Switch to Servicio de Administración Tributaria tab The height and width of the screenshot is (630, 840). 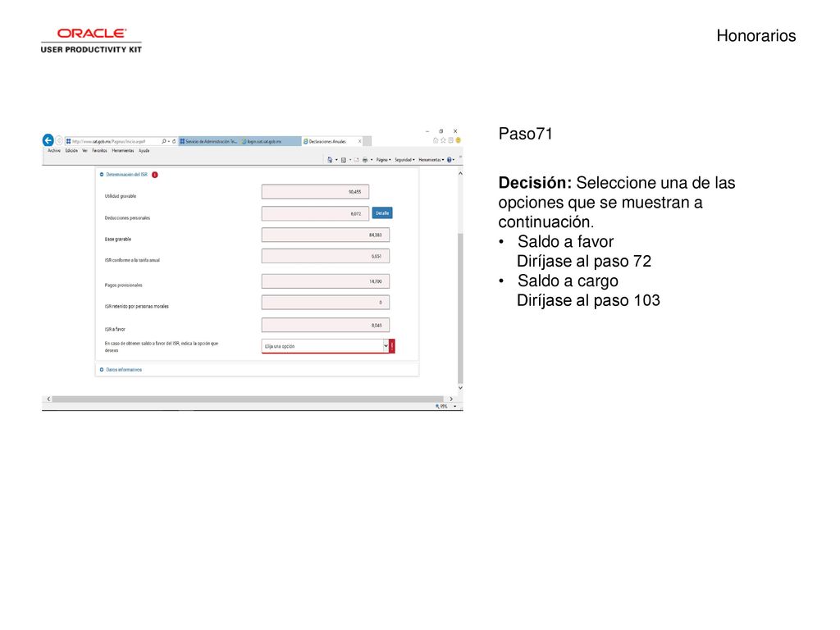pos(208,141)
